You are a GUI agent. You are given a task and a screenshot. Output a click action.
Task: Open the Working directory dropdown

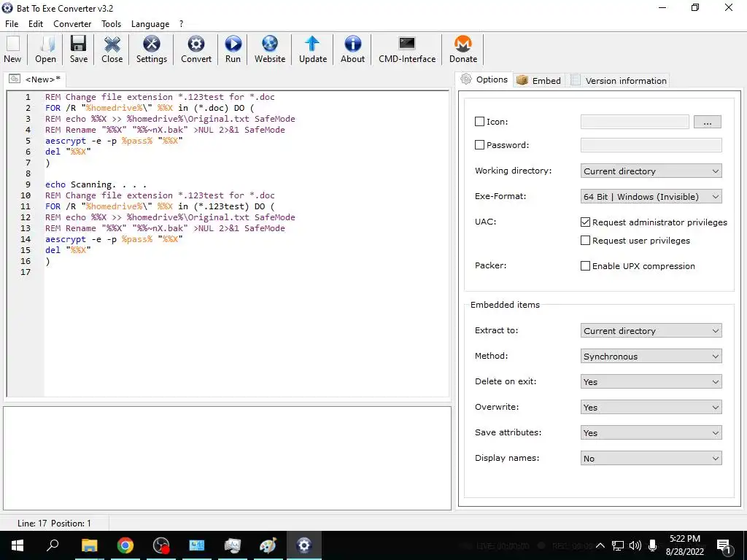(x=651, y=171)
